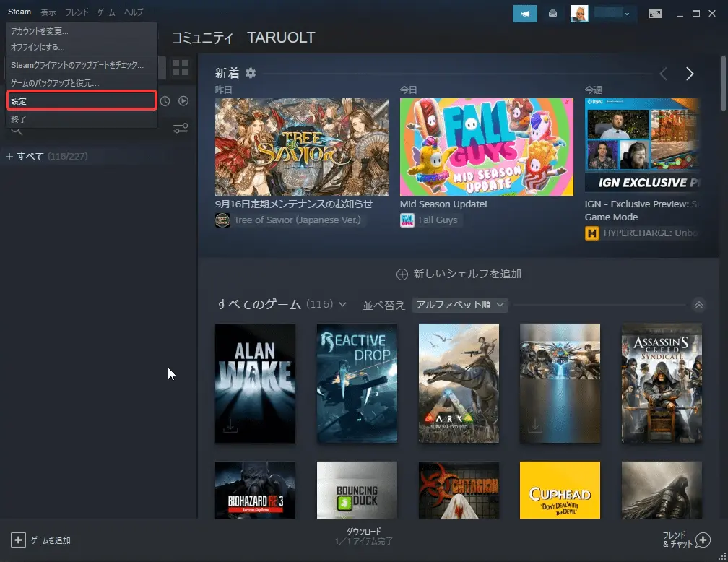Open the ヘルプ menu

(x=134, y=12)
